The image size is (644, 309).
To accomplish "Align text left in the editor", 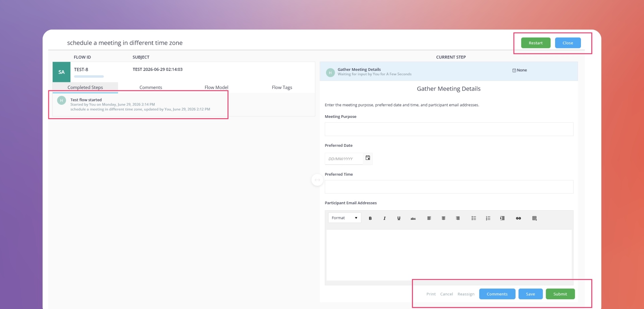I will pos(429,218).
